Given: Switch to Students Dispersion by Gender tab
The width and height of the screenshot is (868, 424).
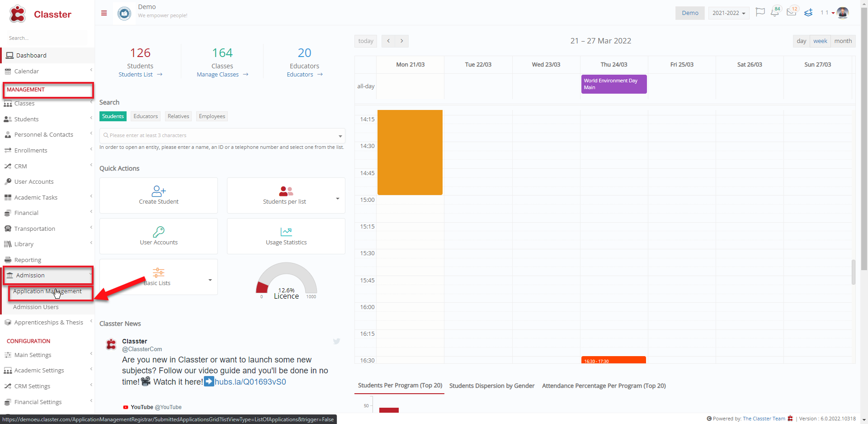Looking at the screenshot, I should (492, 386).
